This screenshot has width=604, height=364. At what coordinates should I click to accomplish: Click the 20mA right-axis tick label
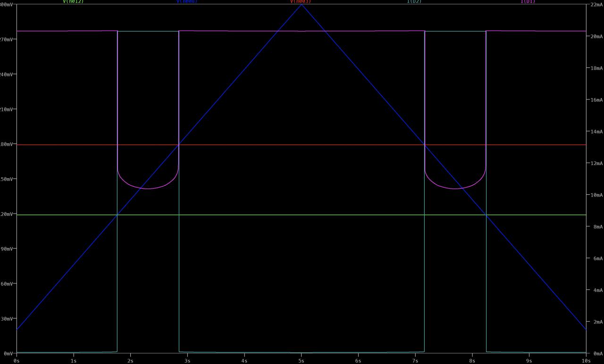pos(596,36)
